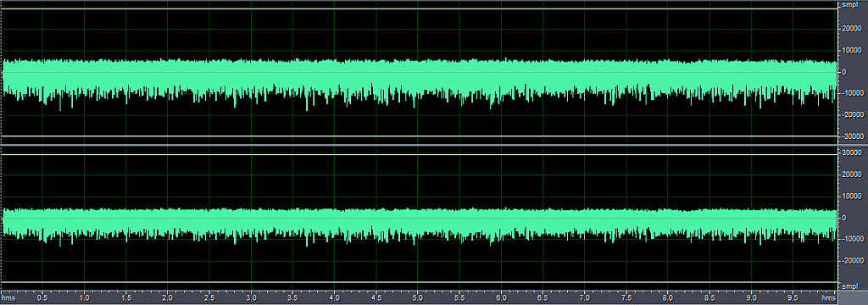Image resolution: width=868 pixels, height=305 pixels.
Task: Click the 2.5 second mark on the ruler
Action: pos(209,298)
